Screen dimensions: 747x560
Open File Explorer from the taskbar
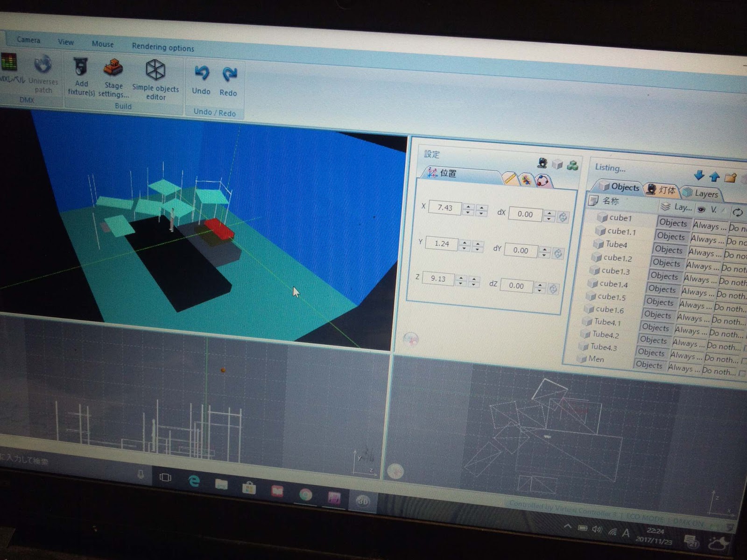(221, 484)
